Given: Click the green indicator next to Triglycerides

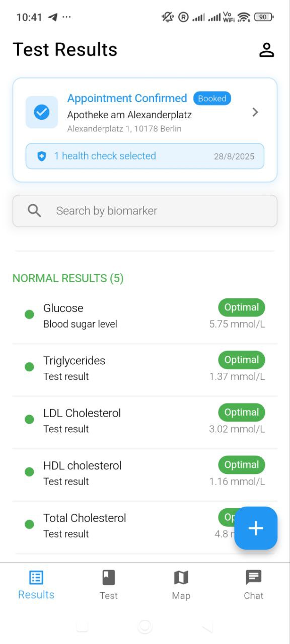Looking at the screenshot, I should [29, 366].
